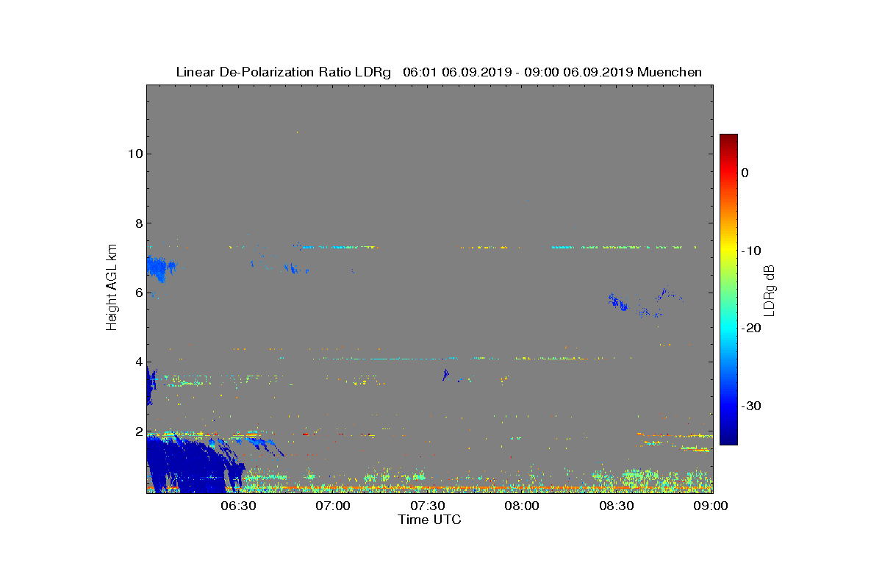Click the height tick label 6
The height and width of the screenshot is (588, 882).
pos(138,293)
